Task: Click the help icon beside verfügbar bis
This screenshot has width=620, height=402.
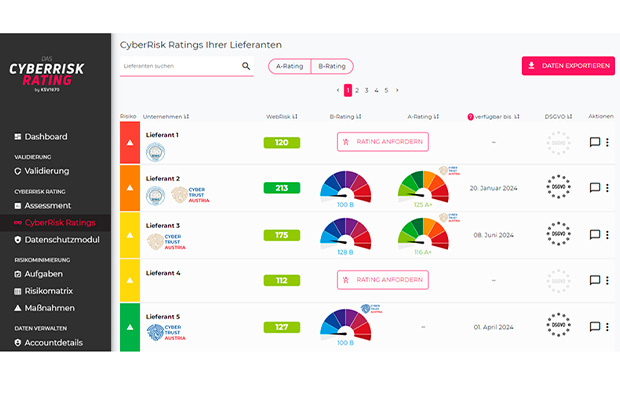Action: pos(471,117)
